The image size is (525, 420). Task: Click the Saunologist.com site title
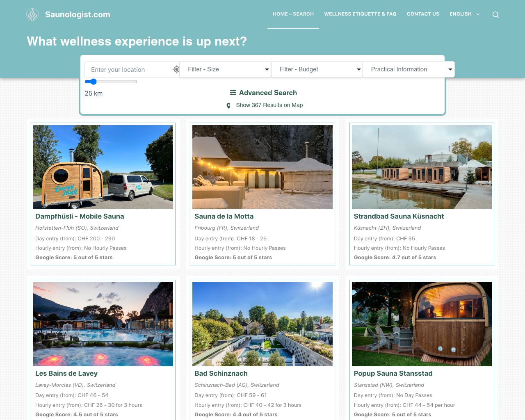pyautogui.click(x=78, y=14)
